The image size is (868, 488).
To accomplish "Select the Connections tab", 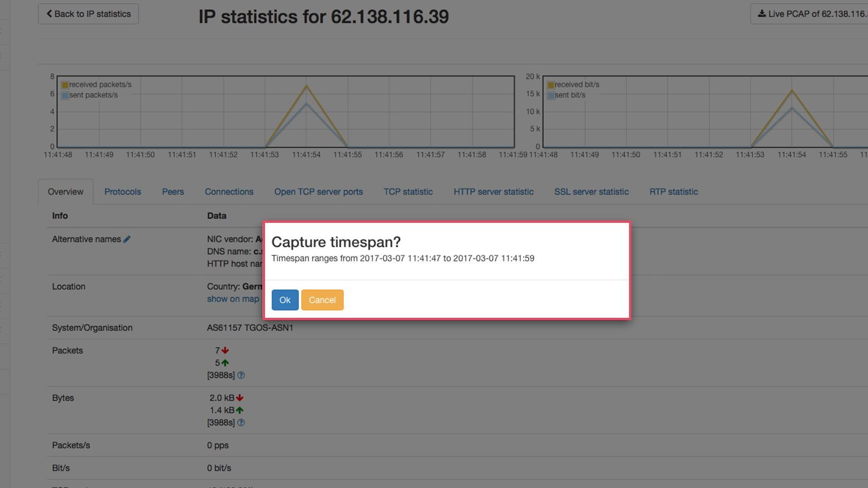I will click(229, 192).
